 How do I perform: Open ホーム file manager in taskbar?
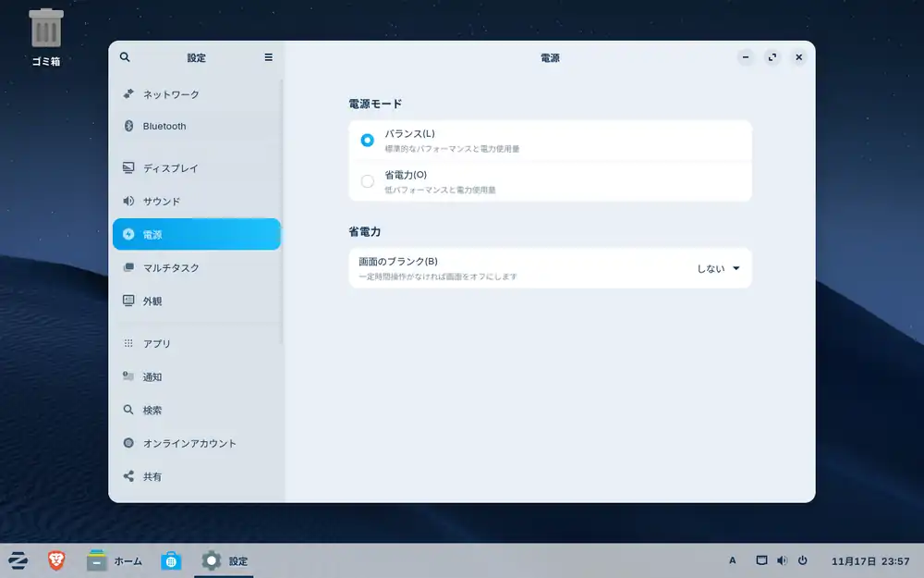(115, 560)
